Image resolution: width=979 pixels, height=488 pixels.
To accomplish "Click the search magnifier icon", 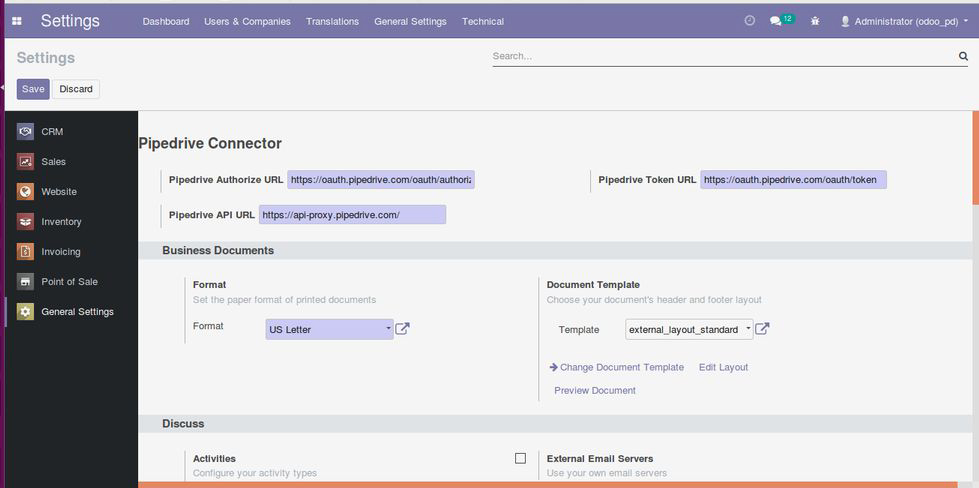I will click(x=963, y=56).
